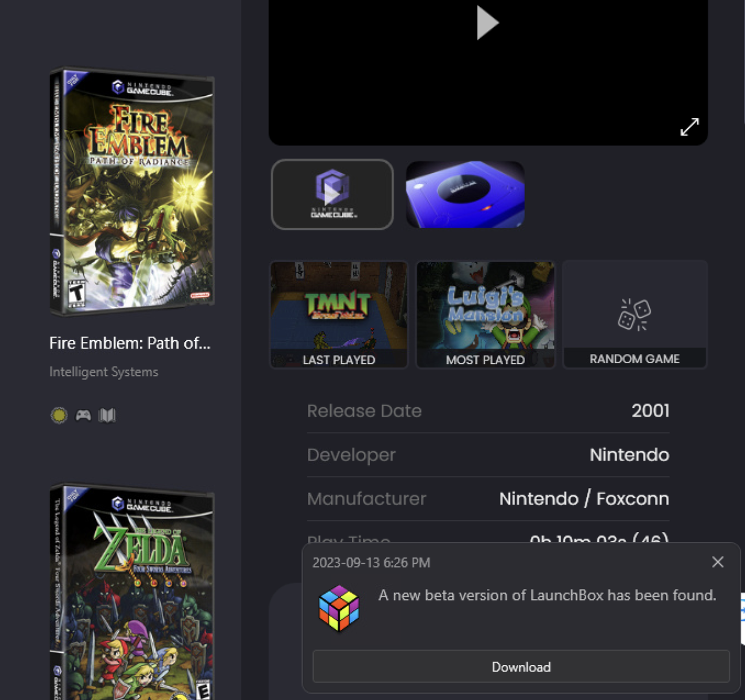
Task: Click the Nintendo / Foxconn manufacturer value
Action: [x=584, y=498]
